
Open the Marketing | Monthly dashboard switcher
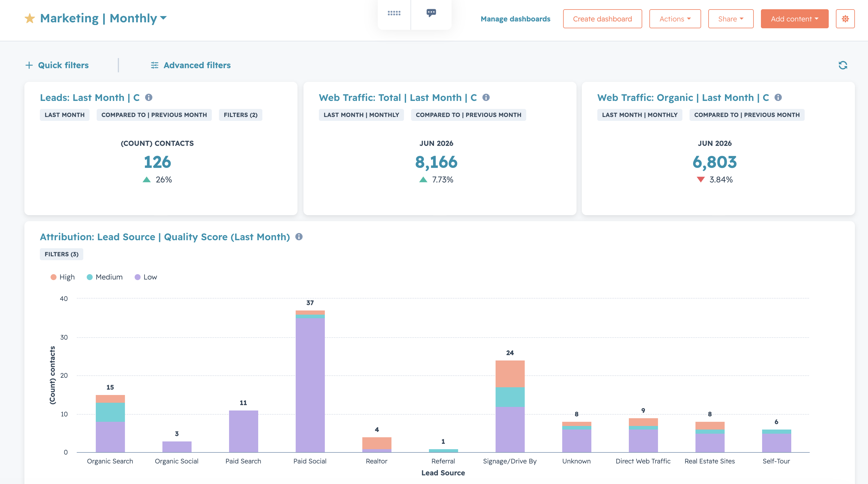[104, 18]
